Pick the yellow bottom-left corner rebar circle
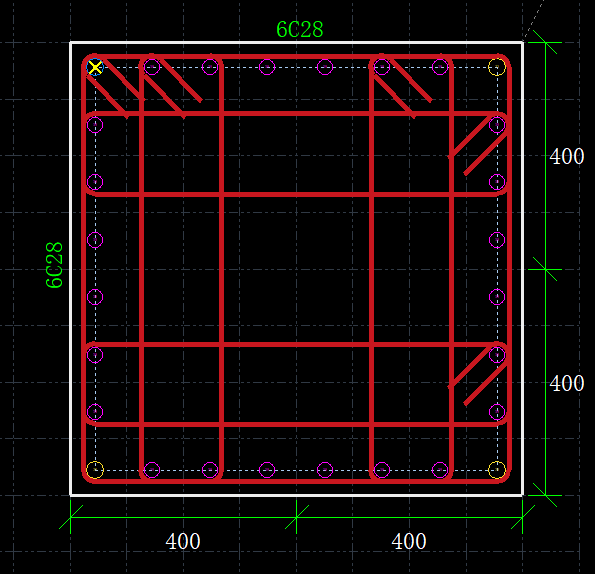Image resolution: width=595 pixels, height=574 pixels. pyautogui.click(x=95, y=470)
